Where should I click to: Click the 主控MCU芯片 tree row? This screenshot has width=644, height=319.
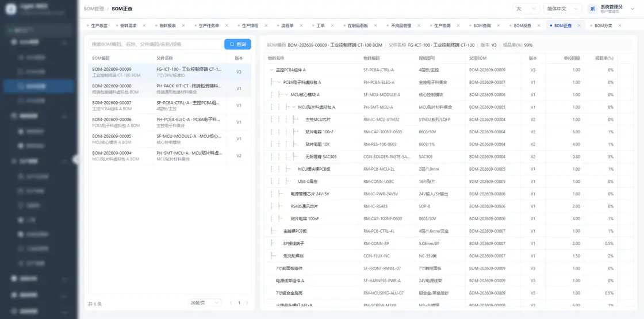[x=448, y=120]
